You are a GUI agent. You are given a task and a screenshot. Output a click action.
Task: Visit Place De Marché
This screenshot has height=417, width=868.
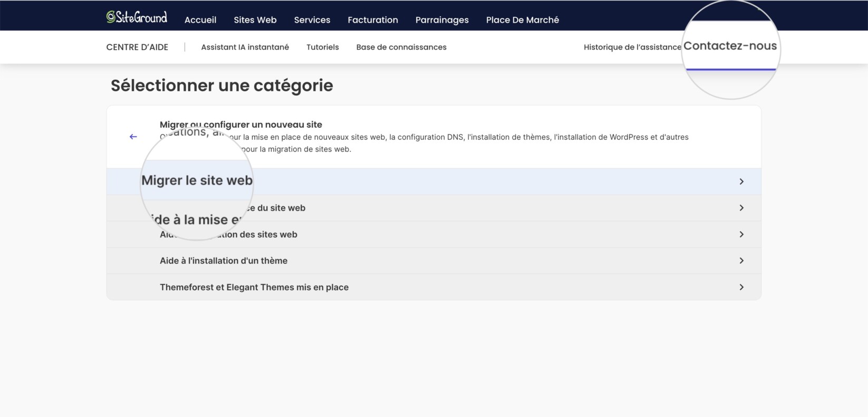[523, 20]
